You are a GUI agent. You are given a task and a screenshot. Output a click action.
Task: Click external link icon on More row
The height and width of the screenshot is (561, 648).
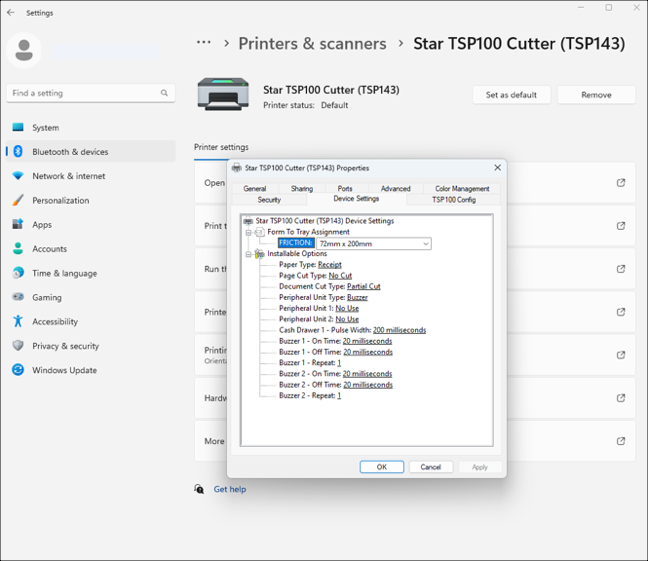[621, 441]
